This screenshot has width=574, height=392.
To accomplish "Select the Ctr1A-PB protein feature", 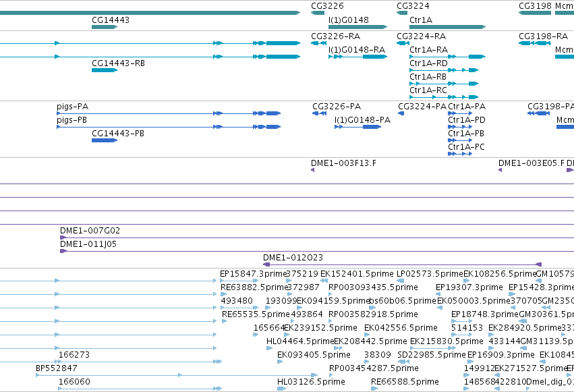I will pos(460,140).
